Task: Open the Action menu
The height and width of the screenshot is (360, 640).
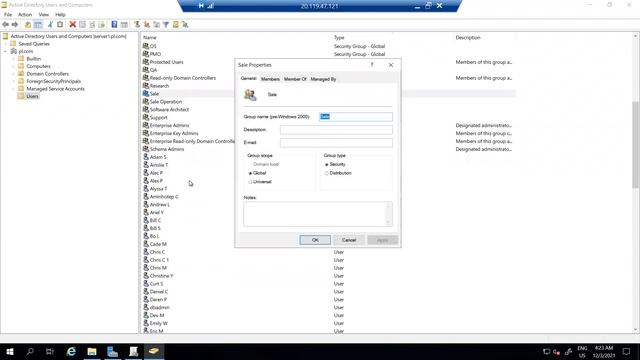Action: tap(25, 15)
